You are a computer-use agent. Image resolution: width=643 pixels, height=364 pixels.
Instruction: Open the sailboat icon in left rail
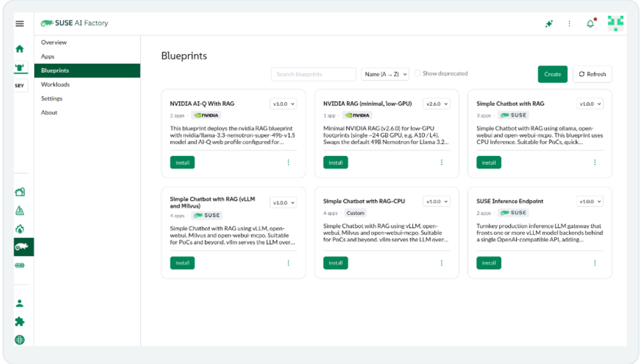click(19, 211)
